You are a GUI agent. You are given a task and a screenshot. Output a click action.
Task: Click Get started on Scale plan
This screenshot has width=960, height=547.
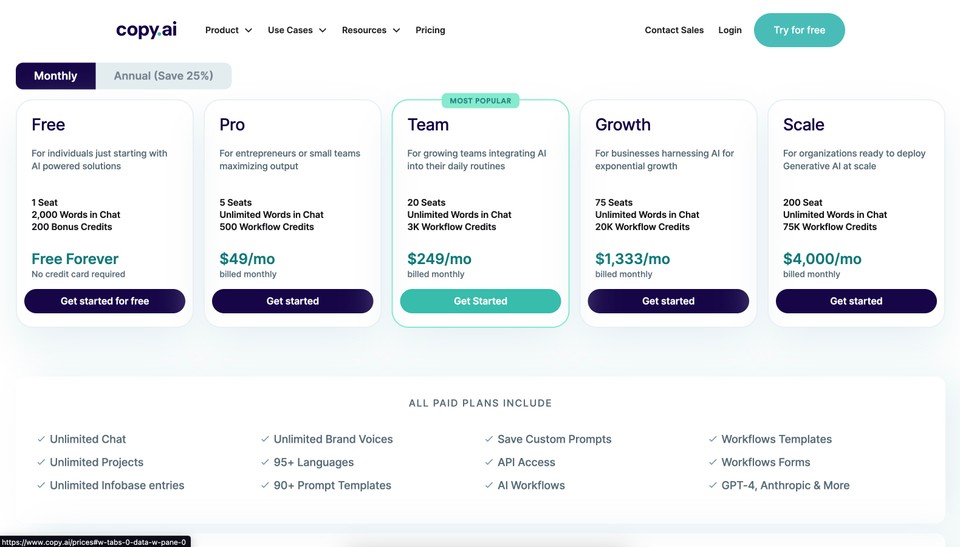856,301
